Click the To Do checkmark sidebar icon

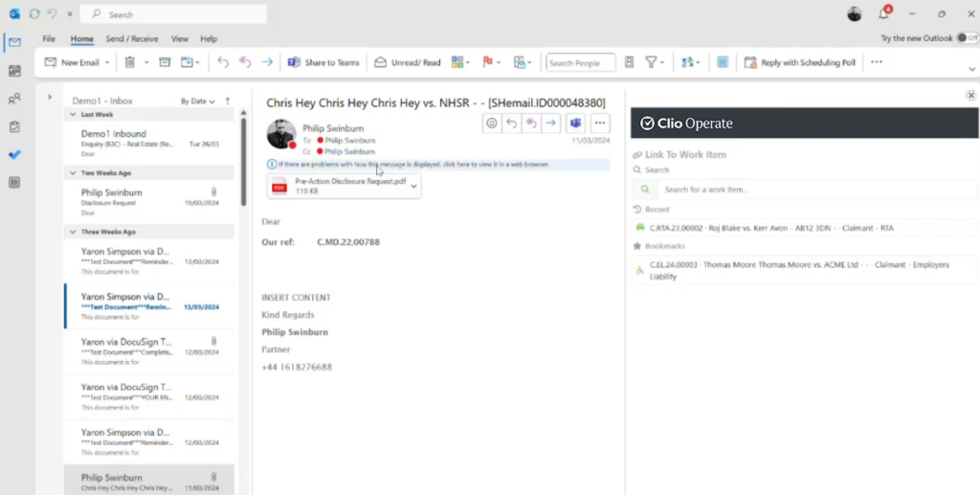click(x=14, y=154)
